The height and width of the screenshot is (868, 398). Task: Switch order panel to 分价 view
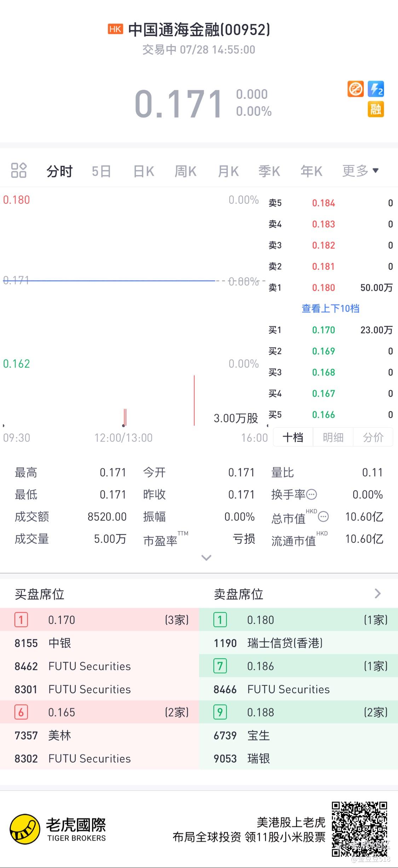(x=373, y=437)
